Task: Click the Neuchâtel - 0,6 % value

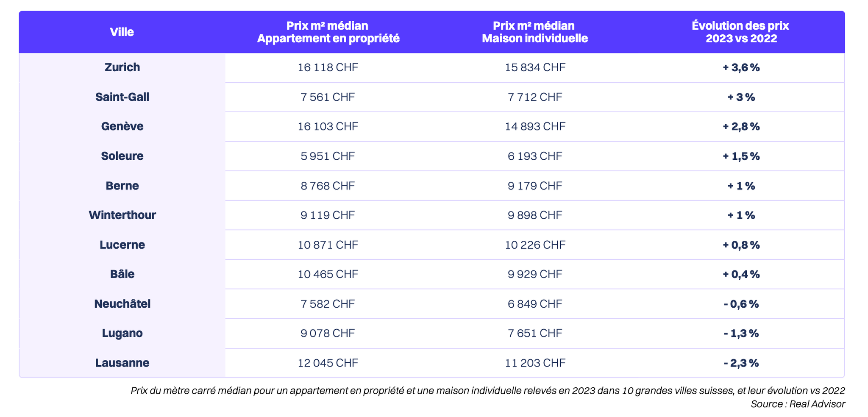Action: pos(741,304)
